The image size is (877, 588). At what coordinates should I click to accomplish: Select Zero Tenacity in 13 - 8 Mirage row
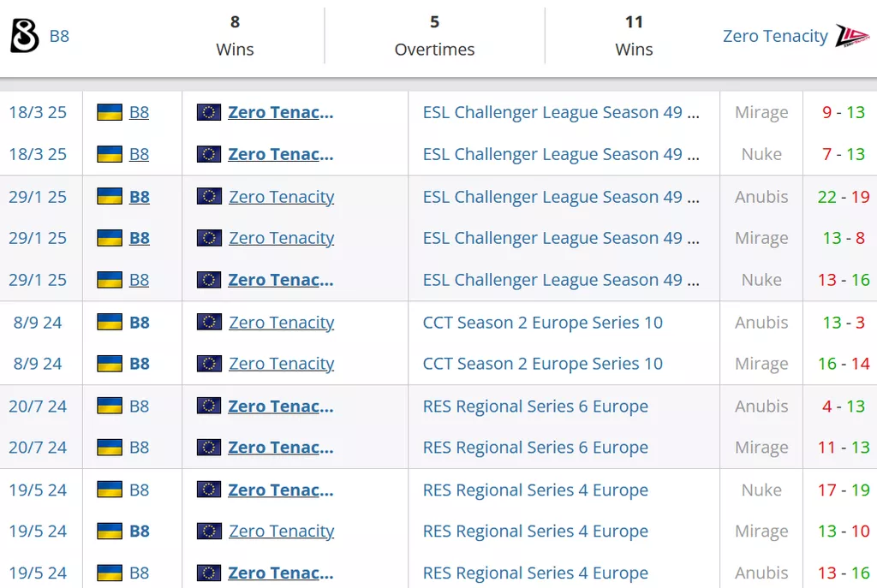click(x=281, y=238)
